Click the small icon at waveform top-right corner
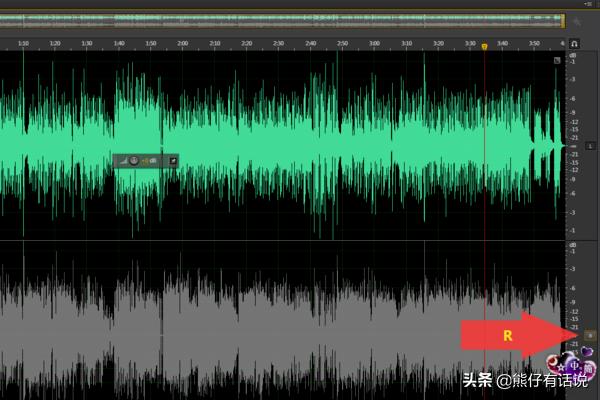Screen dimensions: 600x400 (x=558, y=60)
